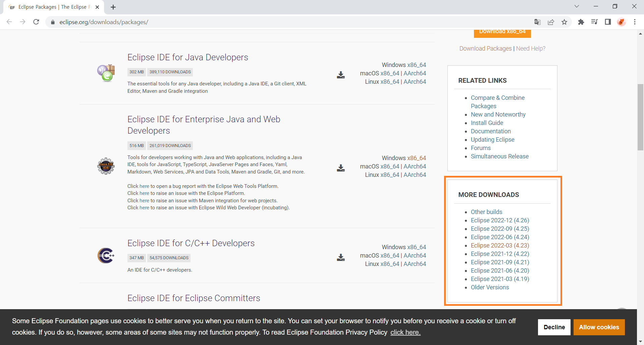
Task: Download Java Developers Windows x86_64
Action: tap(417, 65)
